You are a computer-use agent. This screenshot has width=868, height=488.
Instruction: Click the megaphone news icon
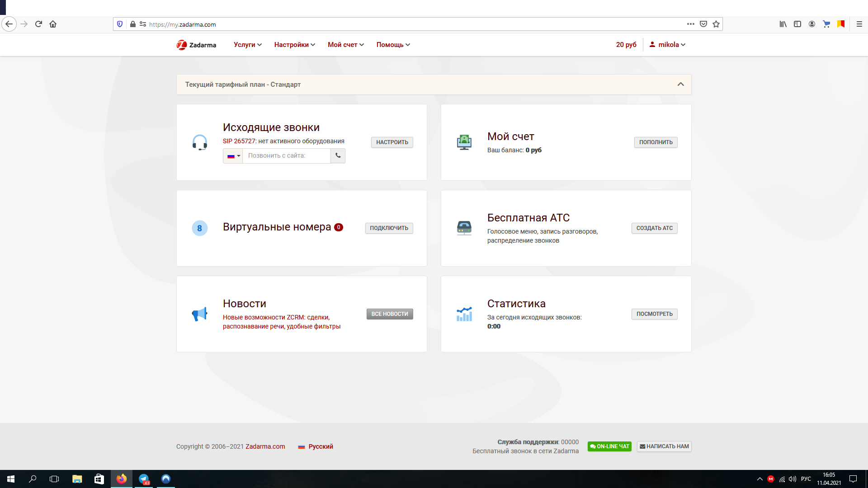coord(199,314)
